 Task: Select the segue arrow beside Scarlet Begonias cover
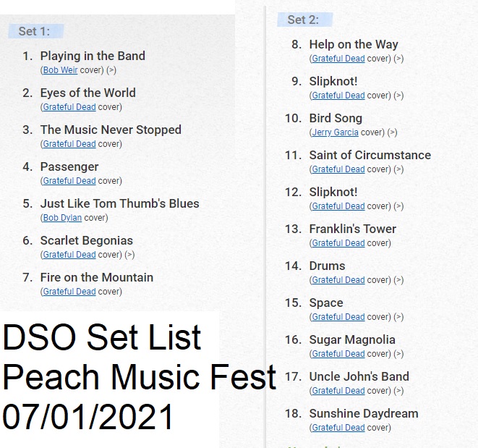(x=129, y=255)
